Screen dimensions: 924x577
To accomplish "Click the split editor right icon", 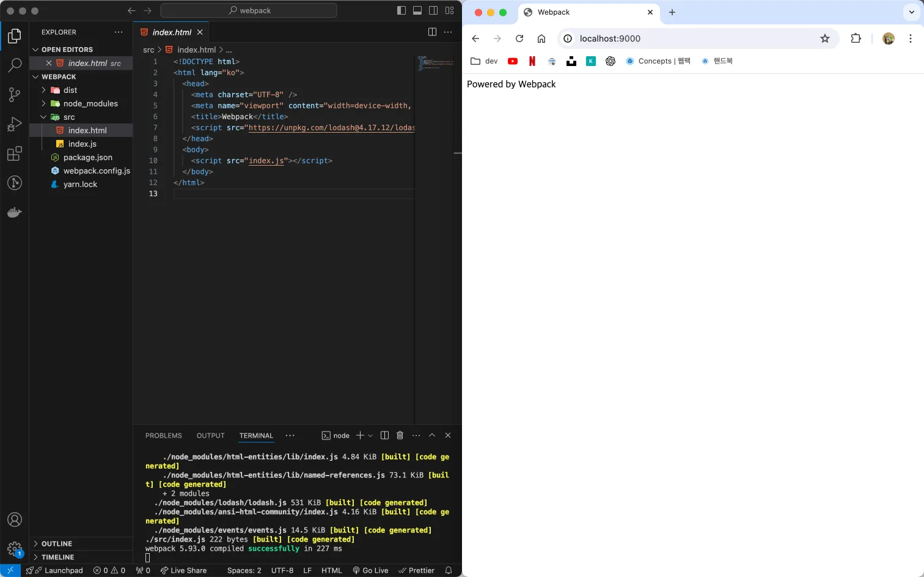I will coord(432,32).
